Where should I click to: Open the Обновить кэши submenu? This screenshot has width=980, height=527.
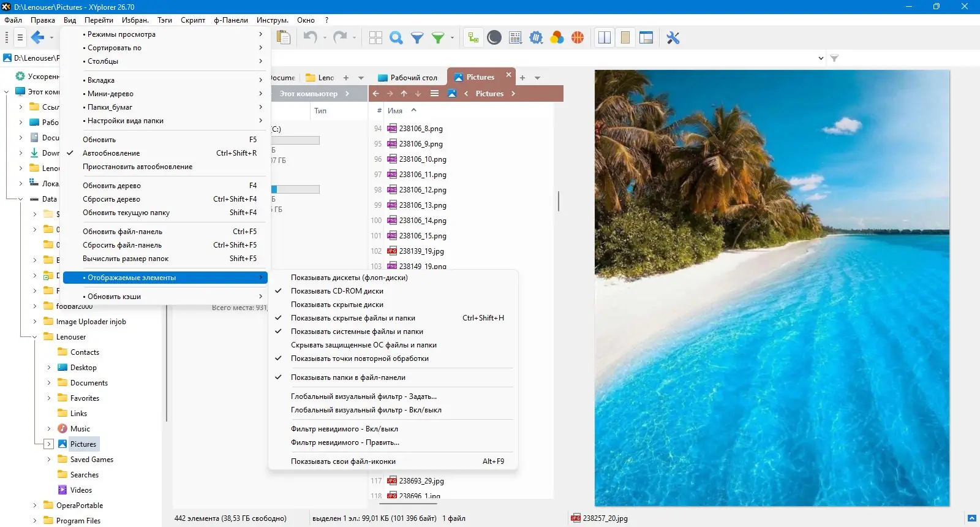point(165,297)
